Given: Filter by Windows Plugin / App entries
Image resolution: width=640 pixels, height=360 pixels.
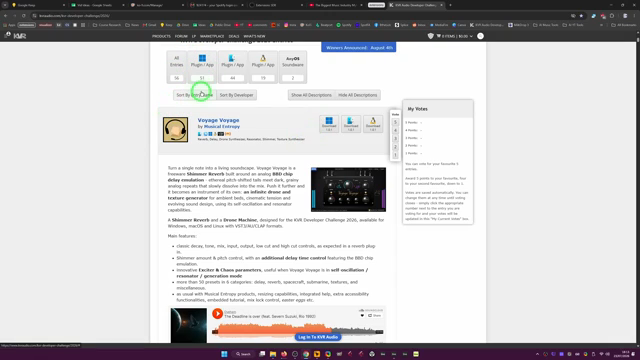Looking at the screenshot, I should coord(202,67).
